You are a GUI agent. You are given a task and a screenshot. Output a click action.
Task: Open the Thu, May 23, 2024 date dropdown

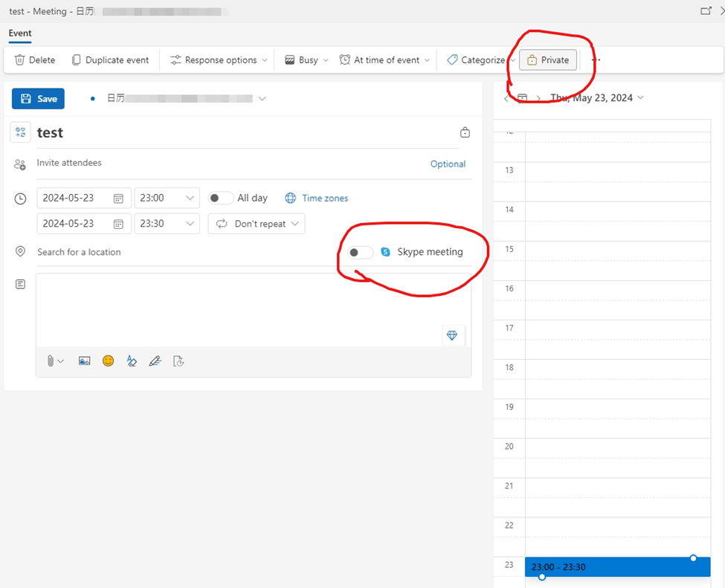[x=596, y=98]
